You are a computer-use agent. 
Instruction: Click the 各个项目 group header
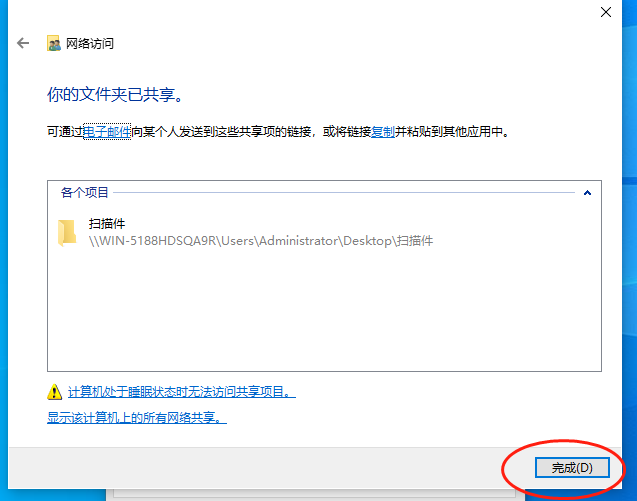[84, 193]
